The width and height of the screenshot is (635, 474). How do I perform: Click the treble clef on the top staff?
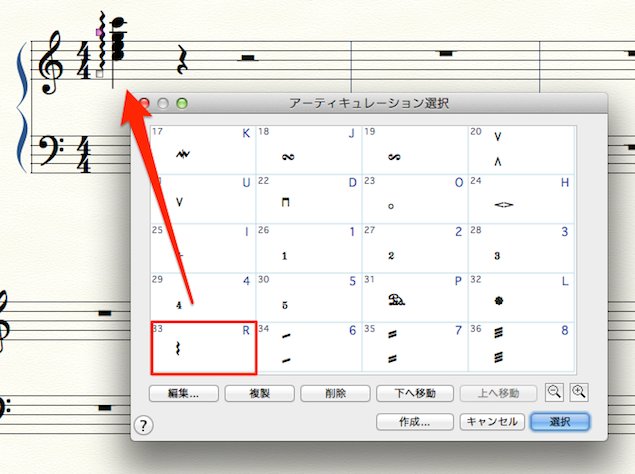51,62
